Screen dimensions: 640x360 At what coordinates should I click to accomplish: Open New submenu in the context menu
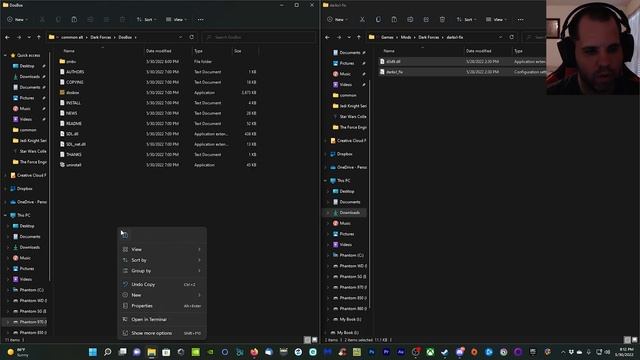pos(162,295)
